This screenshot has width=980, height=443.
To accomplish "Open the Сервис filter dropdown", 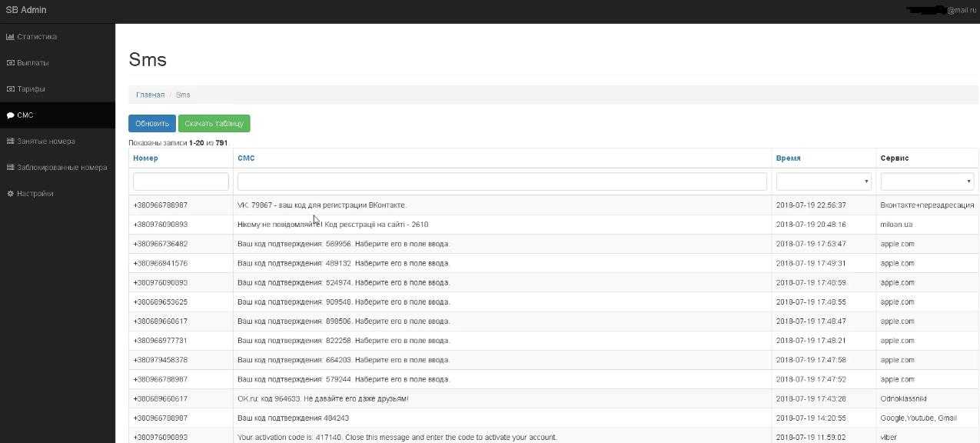I will pos(927,182).
